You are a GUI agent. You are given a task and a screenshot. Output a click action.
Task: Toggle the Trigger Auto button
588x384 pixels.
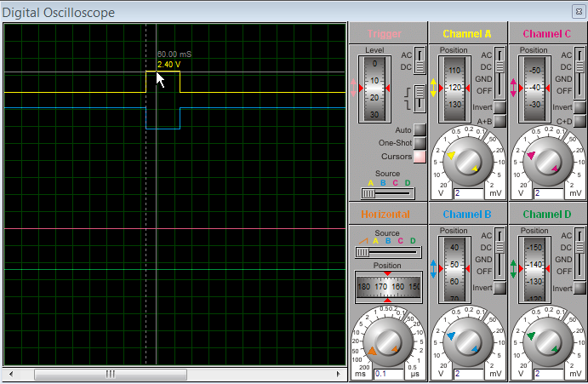coord(420,129)
